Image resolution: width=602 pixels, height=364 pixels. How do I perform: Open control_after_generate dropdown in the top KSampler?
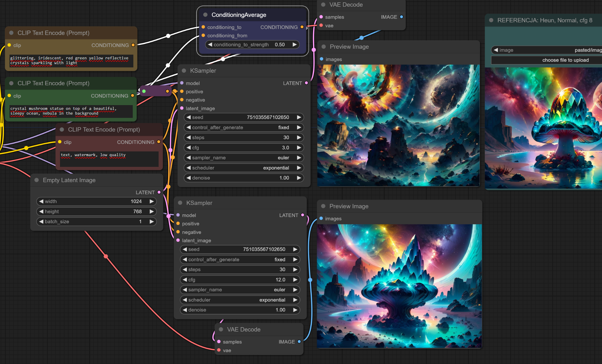244,127
